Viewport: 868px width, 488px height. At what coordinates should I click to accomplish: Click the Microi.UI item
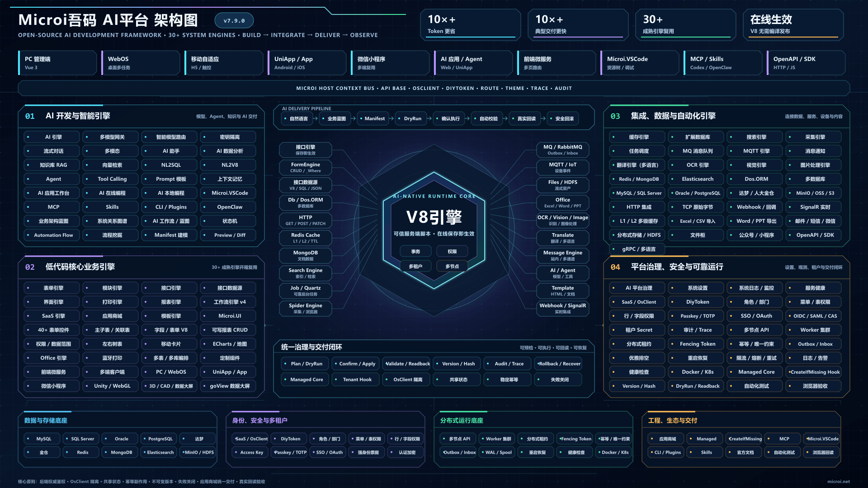(x=228, y=316)
